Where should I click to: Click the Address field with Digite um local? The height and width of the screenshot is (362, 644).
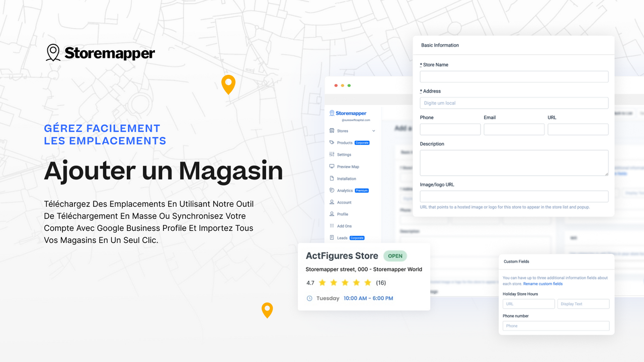(514, 103)
